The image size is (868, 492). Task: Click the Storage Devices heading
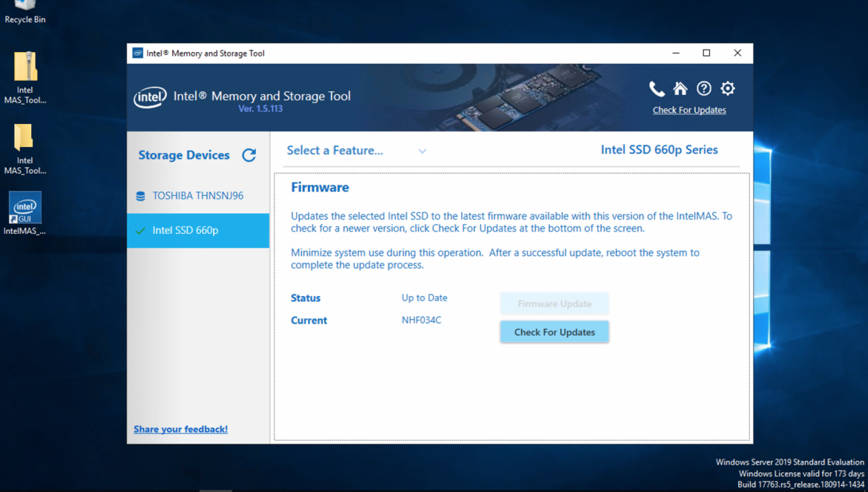click(184, 155)
